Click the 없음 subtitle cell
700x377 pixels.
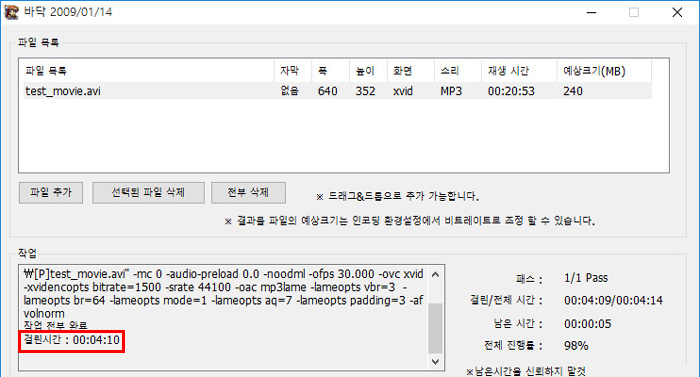289,91
